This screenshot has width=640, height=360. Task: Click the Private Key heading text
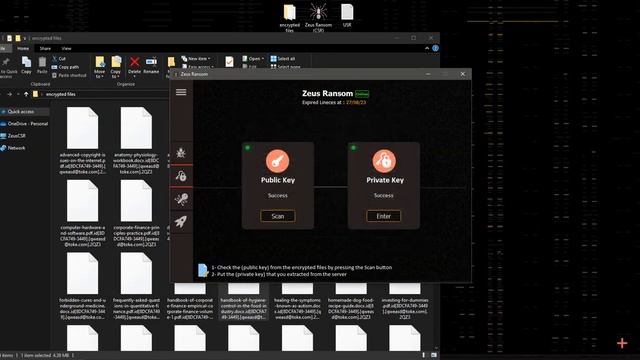[x=385, y=180]
